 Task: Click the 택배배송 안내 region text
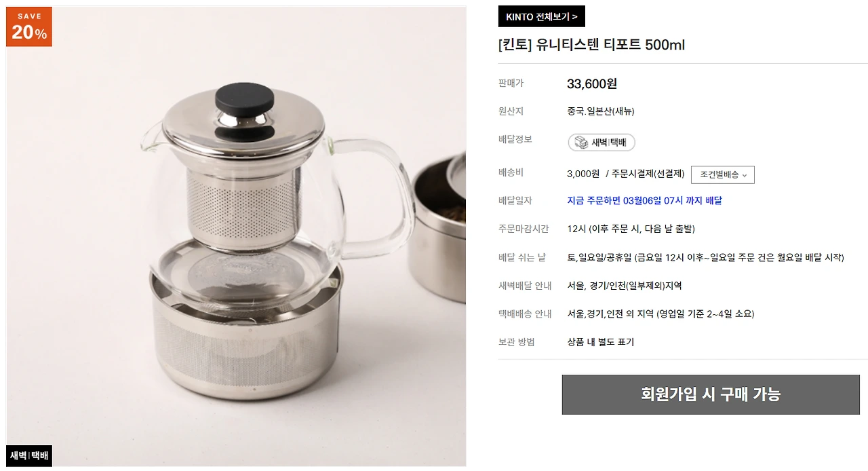coord(660,314)
